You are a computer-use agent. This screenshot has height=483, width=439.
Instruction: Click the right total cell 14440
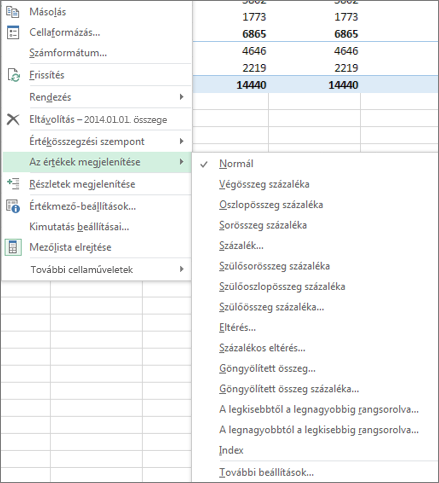pyautogui.click(x=343, y=85)
